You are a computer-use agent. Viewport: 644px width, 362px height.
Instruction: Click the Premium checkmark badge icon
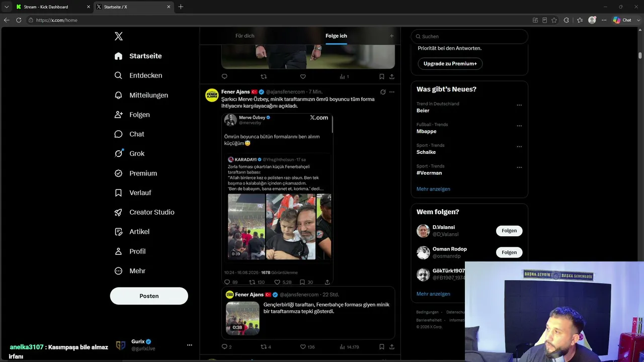pyautogui.click(x=119, y=173)
